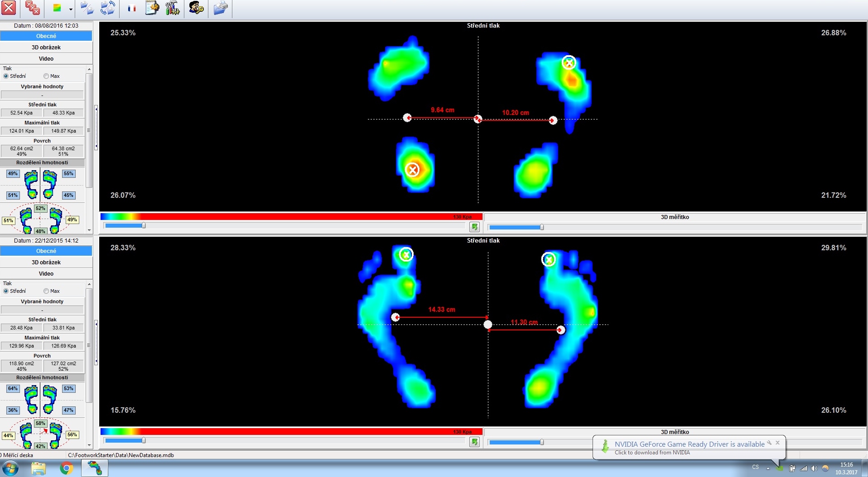Screen dimensions: 868x477
Task: Click the Footwork app taskbar icon
Action: (x=95, y=468)
